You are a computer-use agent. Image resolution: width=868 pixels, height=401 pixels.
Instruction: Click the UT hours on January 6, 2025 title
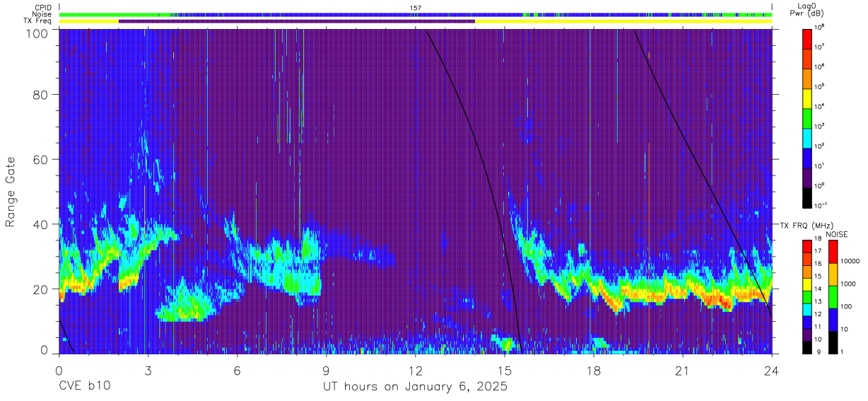(415, 388)
